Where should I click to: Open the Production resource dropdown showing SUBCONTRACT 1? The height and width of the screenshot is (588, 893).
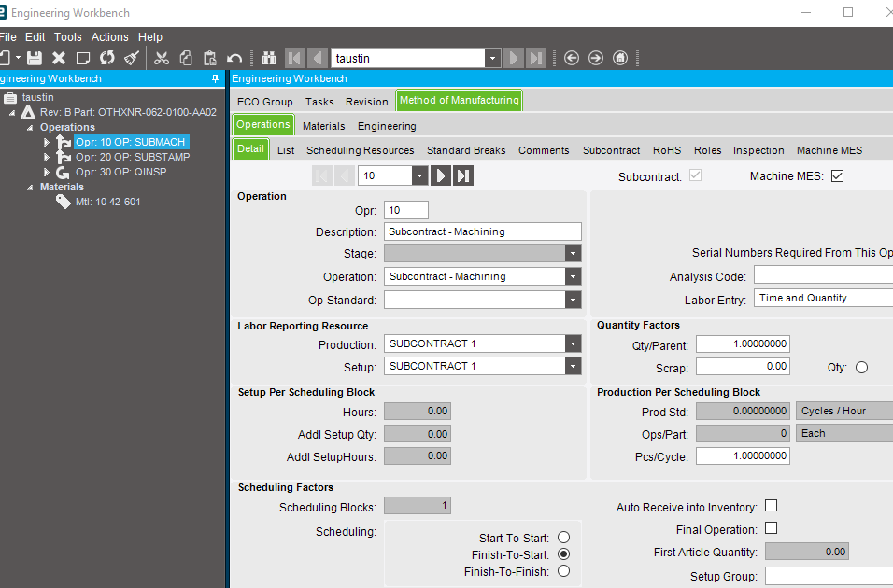click(572, 343)
